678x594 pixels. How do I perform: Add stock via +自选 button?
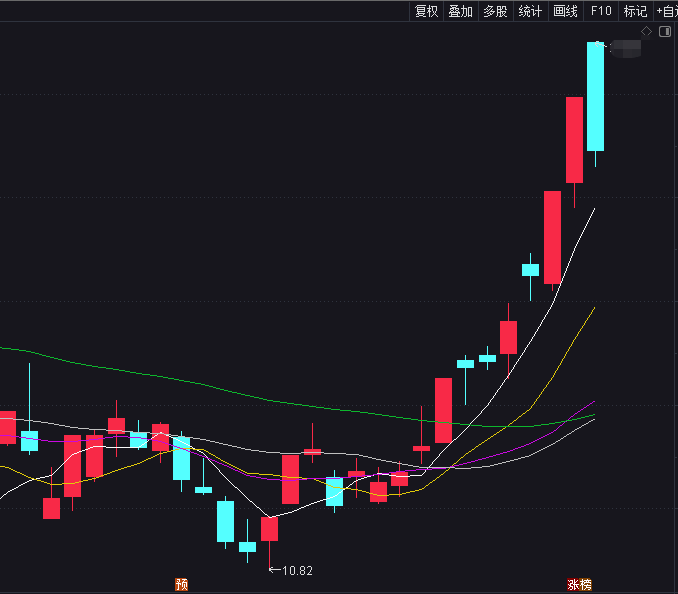pyautogui.click(x=666, y=11)
